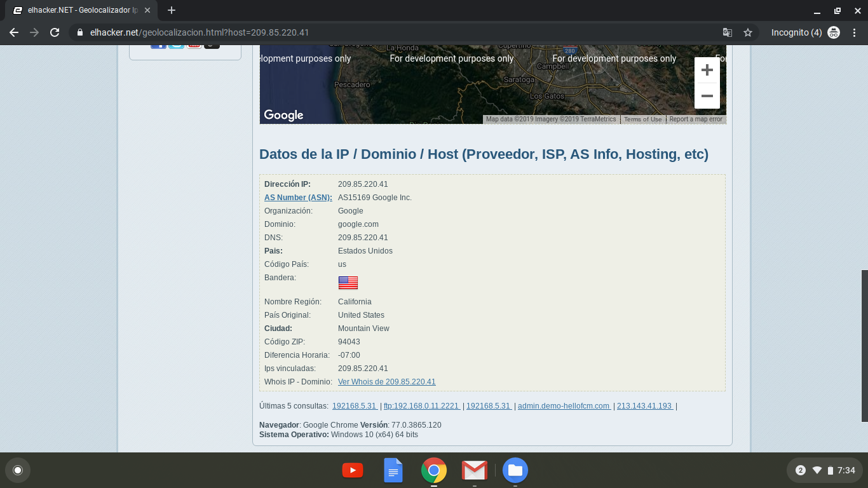The width and height of the screenshot is (868, 488).
Task: Open recent query ftp:192.168.0.11.2221
Action: [422, 406]
